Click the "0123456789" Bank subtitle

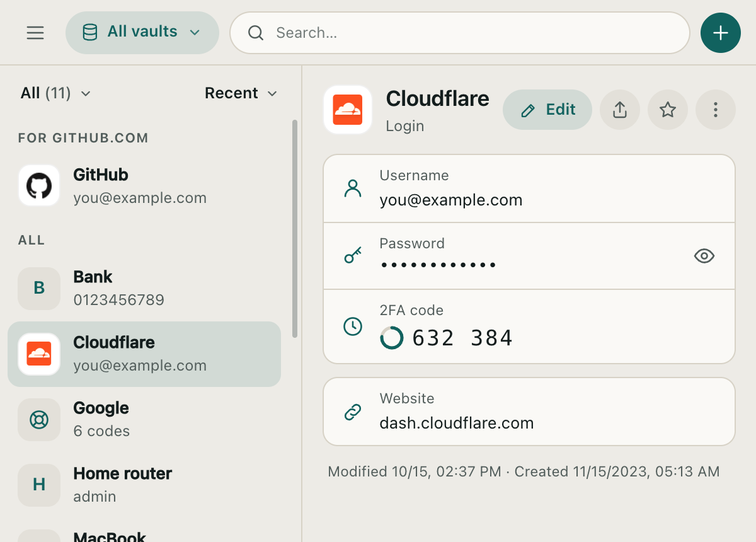click(119, 300)
